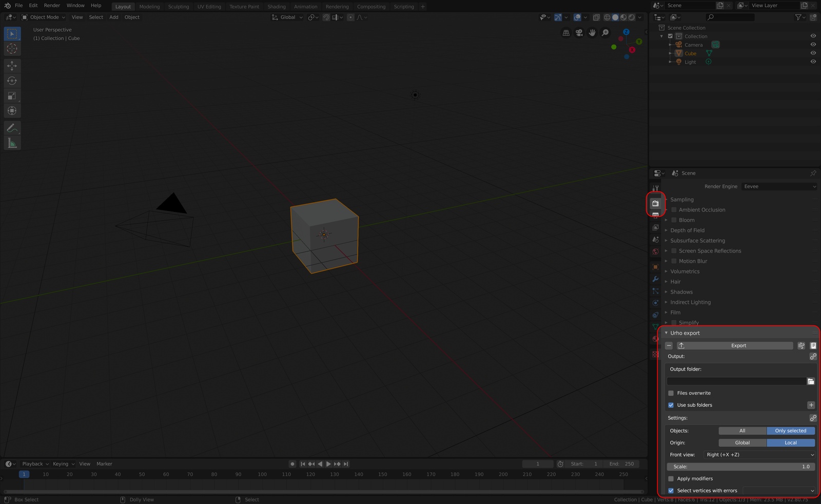Open the Object Mode dropdown
Screen dimensions: 821x504
[44, 17]
